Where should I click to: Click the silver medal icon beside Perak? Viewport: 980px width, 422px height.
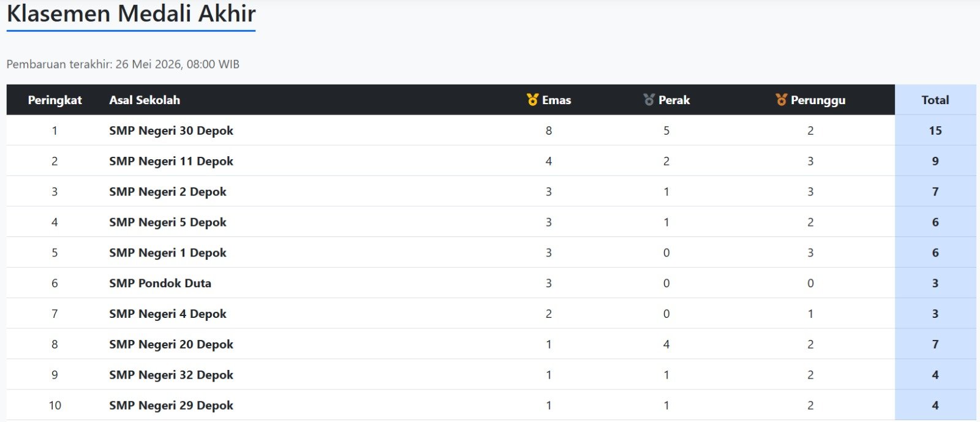click(649, 100)
